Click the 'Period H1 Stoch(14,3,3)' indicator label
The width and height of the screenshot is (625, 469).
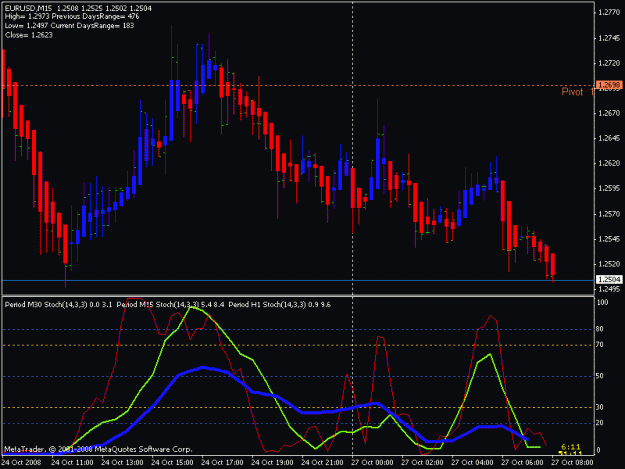267,305
